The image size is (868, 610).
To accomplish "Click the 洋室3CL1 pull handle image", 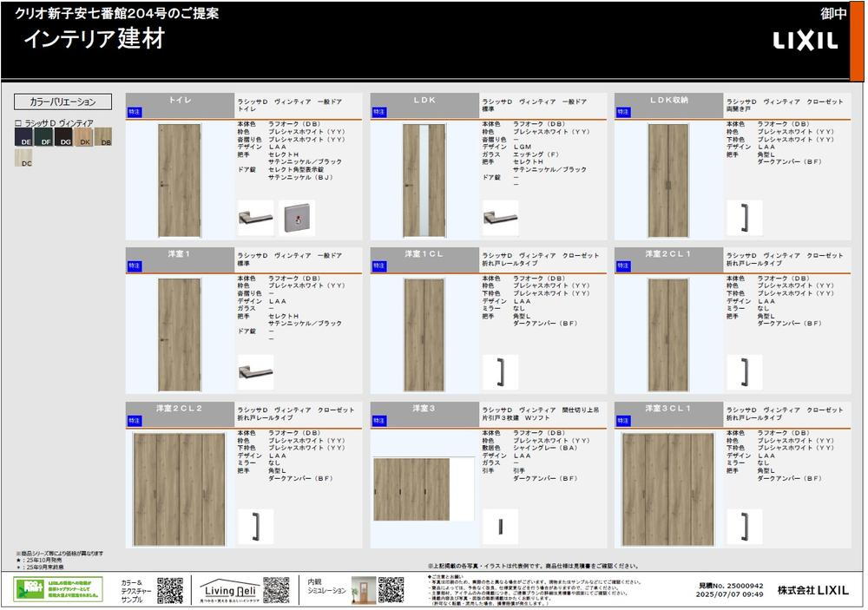I will point(745,527).
